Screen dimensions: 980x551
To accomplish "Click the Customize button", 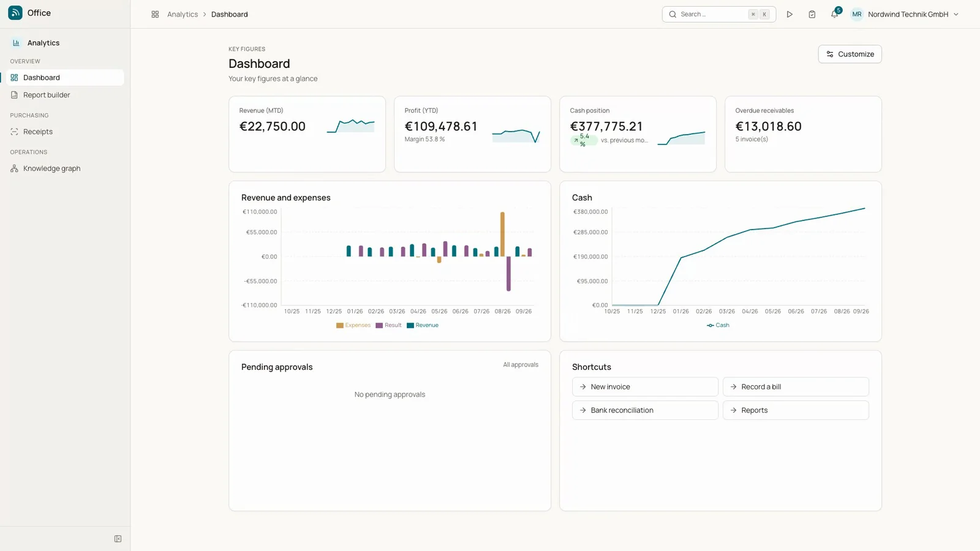I will tap(850, 54).
